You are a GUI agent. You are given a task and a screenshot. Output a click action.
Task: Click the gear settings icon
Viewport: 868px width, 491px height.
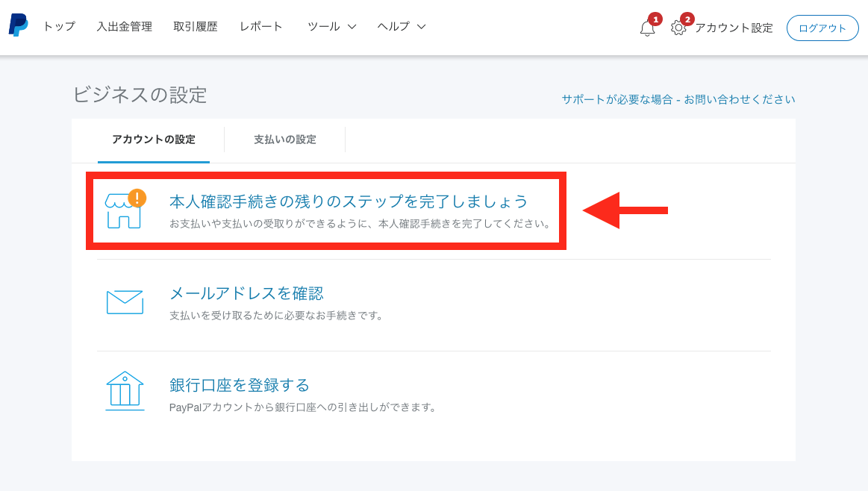678,28
